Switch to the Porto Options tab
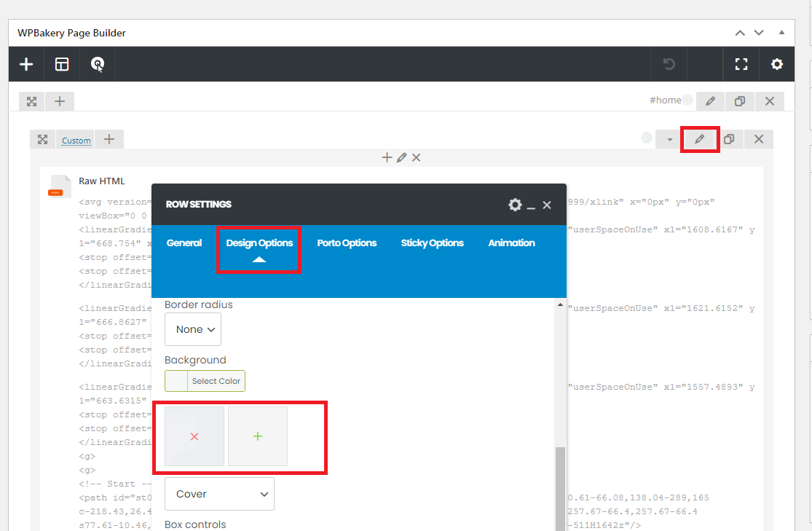Image resolution: width=812 pixels, height=531 pixels. (x=347, y=243)
